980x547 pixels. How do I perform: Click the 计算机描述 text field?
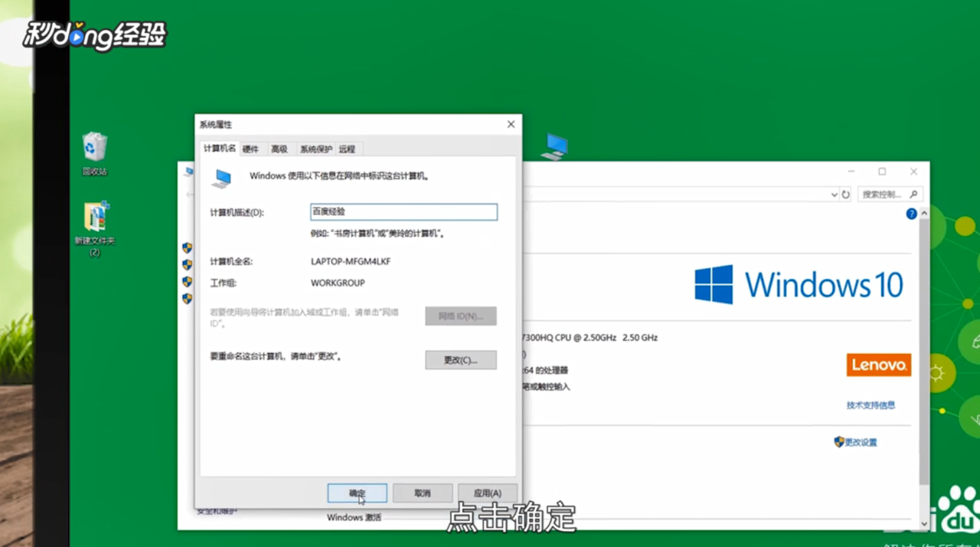[x=403, y=211]
